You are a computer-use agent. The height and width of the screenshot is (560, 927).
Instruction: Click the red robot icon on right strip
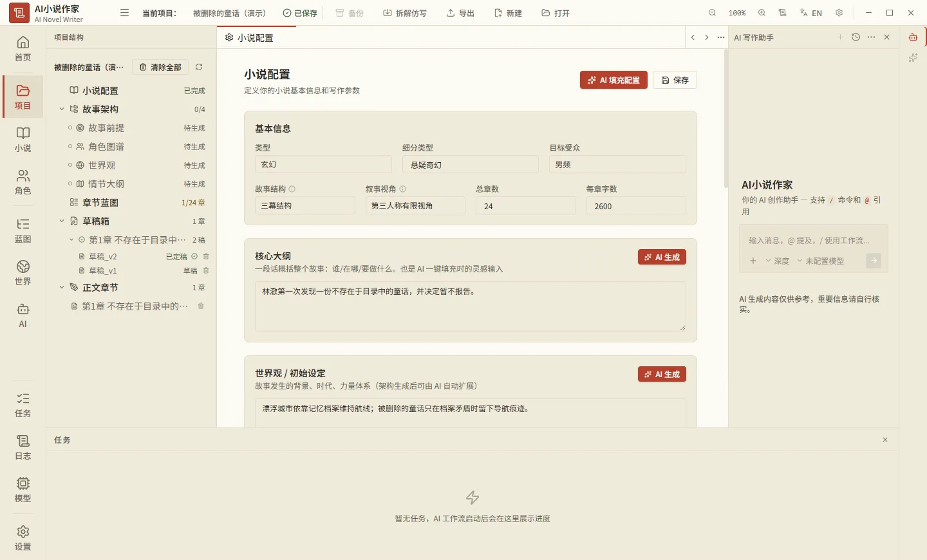tap(913, 37)
